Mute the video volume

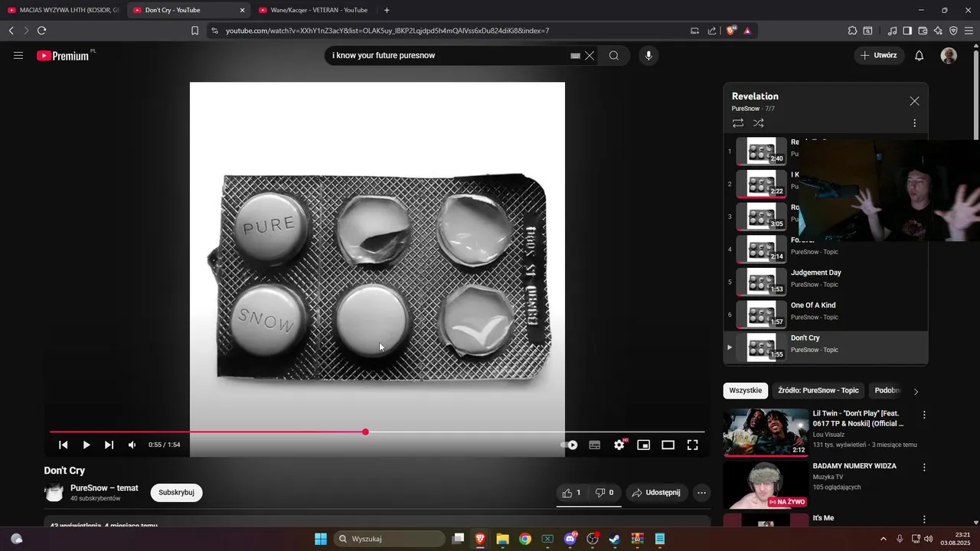(x=132, y=445)
